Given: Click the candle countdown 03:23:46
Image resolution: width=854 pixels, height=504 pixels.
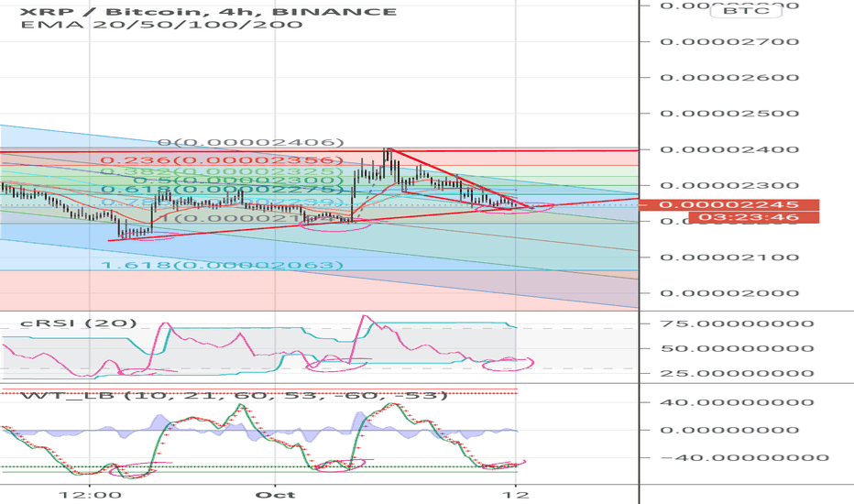Looking at the screenshot, I should [x=754, y=217].
